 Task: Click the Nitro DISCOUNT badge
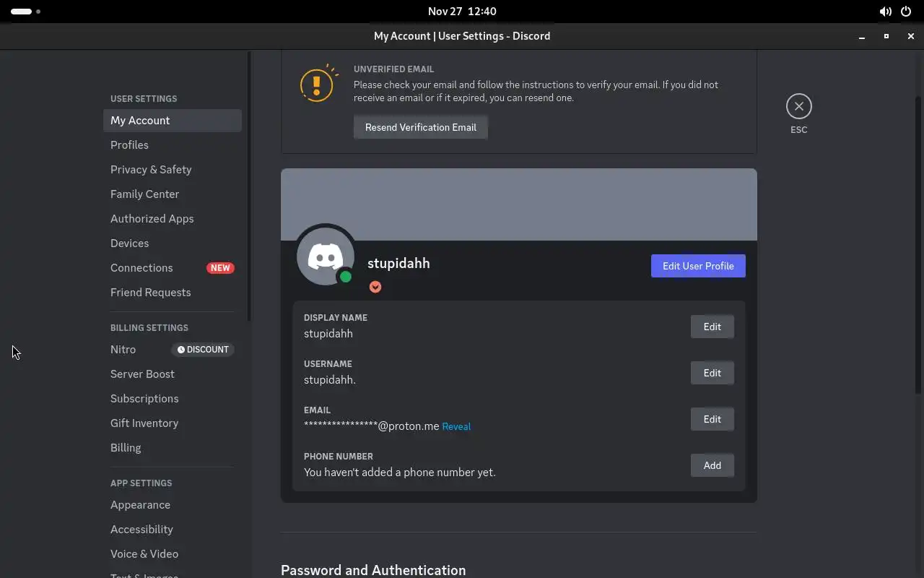pyautogui.click(x=203, y=350)
